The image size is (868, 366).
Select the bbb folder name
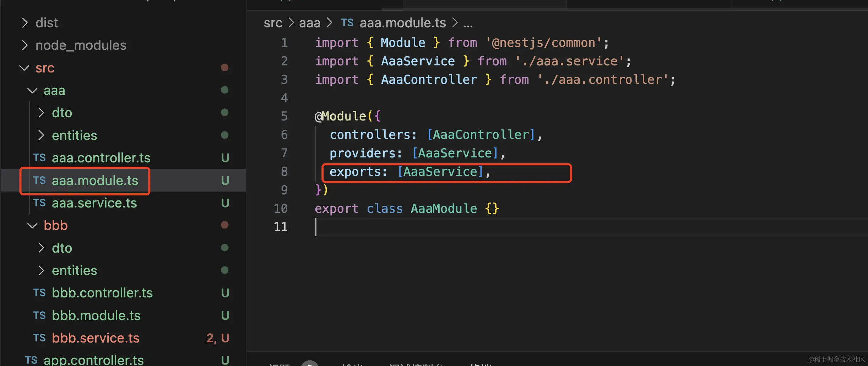tap(56, 225)
